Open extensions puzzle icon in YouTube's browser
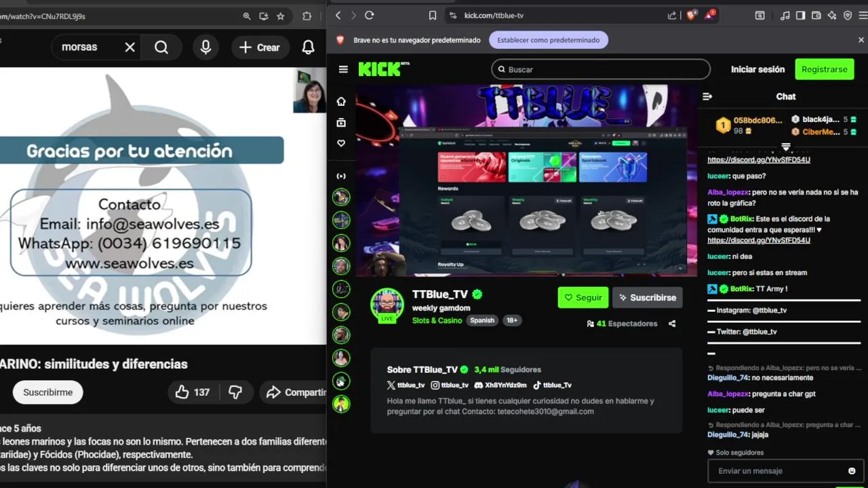Image resolution: width=868 pixels, height=488 pixels. click(307, 16)
